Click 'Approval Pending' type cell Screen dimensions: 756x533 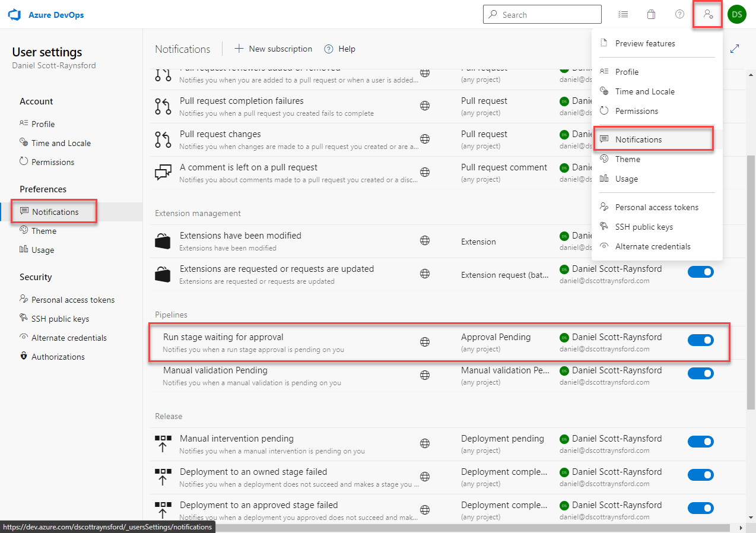[496, 337]
